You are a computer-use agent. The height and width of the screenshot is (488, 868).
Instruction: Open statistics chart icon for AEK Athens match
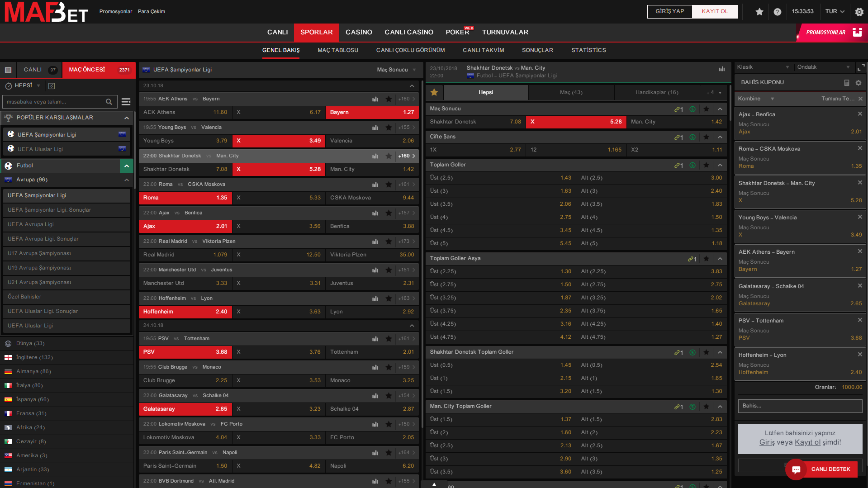click(375, 99)
